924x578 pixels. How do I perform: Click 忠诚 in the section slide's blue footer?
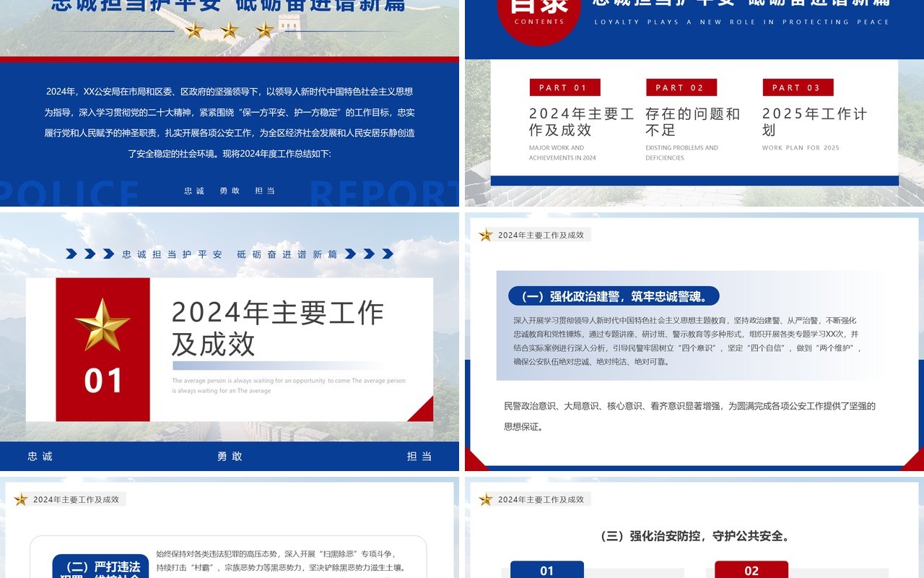[40, 457]
